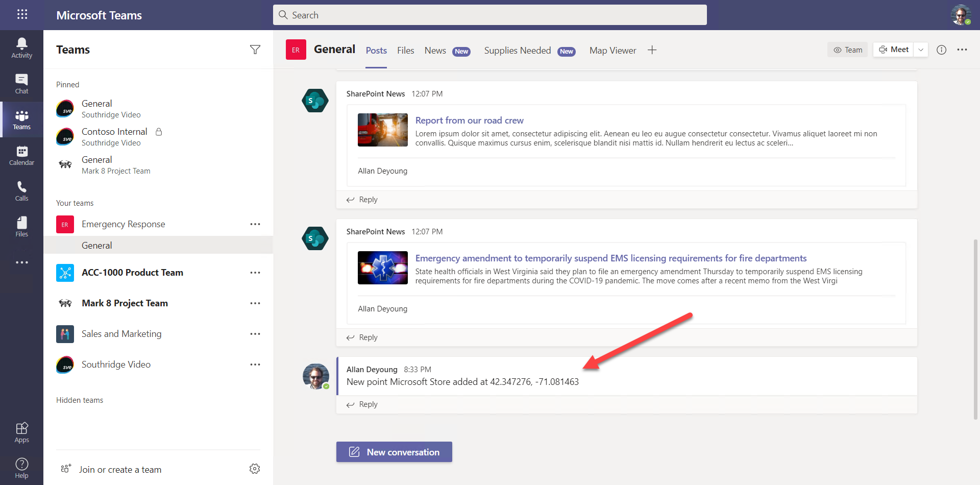This screenshot has width=980, height=485.
Task: Click the user profile picture at top right
Action: pos(961,15)
